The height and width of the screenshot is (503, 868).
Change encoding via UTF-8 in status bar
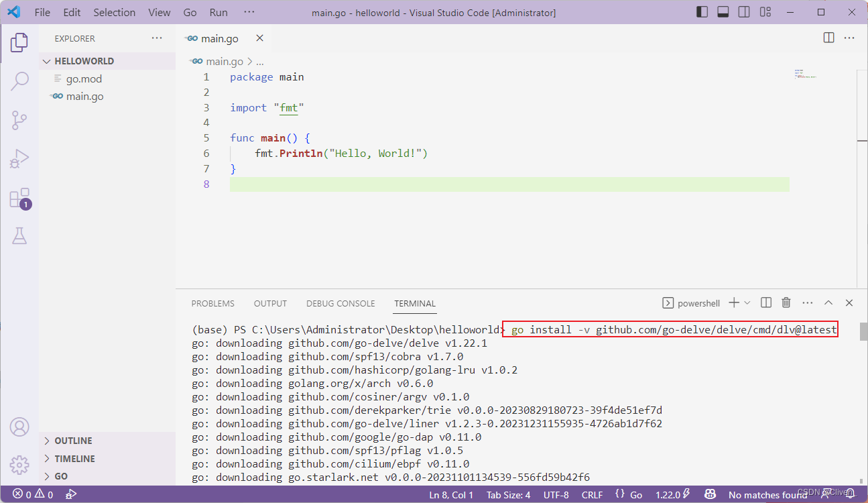pyautogui.click(x=556, y=495)
